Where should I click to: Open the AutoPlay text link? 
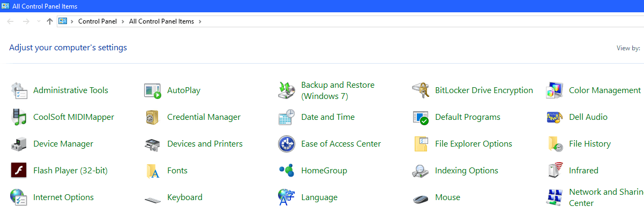pos(184,90)
